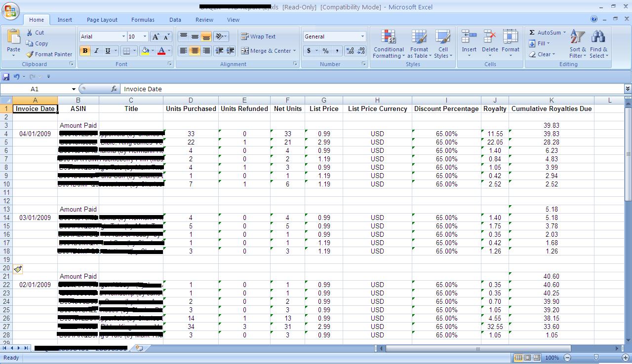This screenshot has height=364, width=632.
Task: Insert a new worksheet tab
Action: (x=139, y=348)
